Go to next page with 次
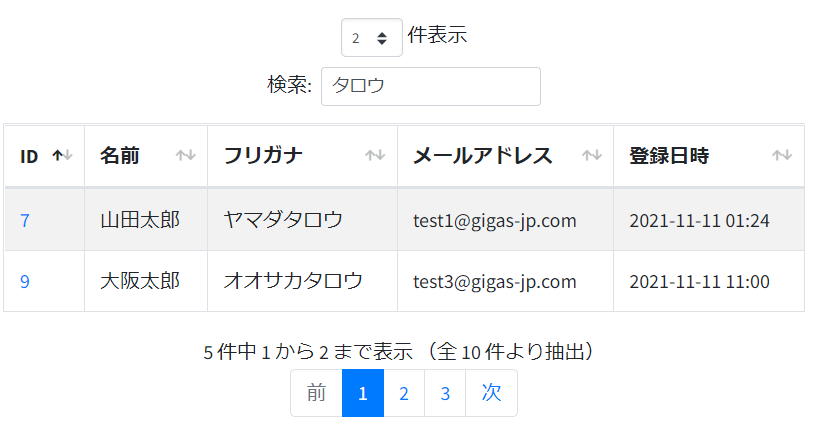 (491, 393)
